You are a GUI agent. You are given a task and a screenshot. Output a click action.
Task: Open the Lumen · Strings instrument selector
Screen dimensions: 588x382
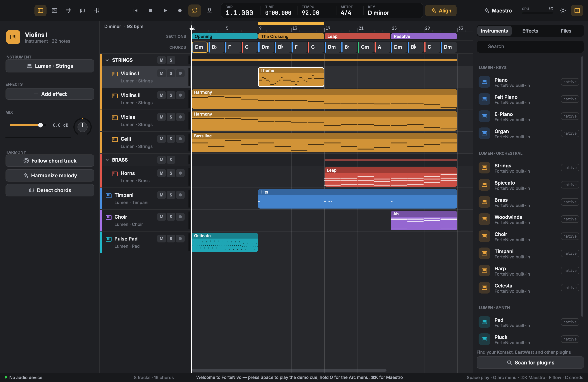[x=50, y=66]
